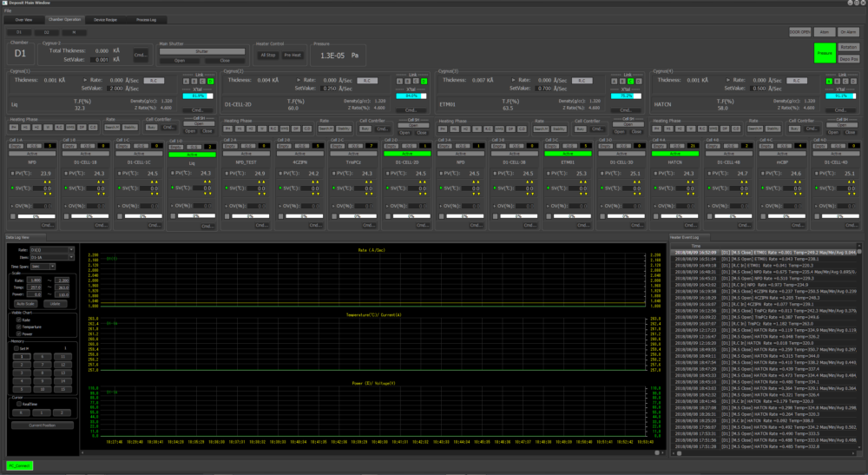This screenshot has height=475, width=868.
Task: Open the Time Span dropdown
Action: pos(43,267)
